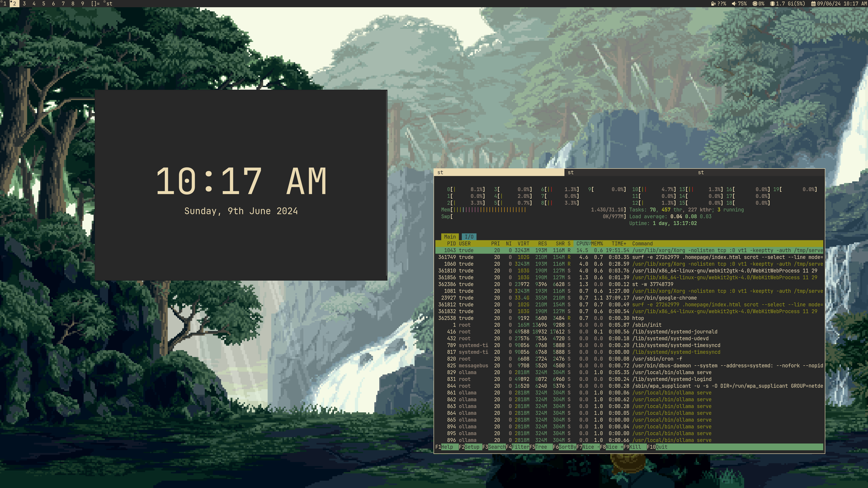Click the CPU usage icon showing 0%
The width and height of the screenshot is (868, 488).
(755, 3)
